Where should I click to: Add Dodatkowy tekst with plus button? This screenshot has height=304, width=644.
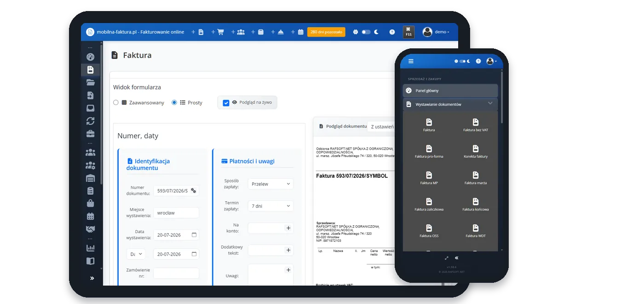tap(288, 250)
